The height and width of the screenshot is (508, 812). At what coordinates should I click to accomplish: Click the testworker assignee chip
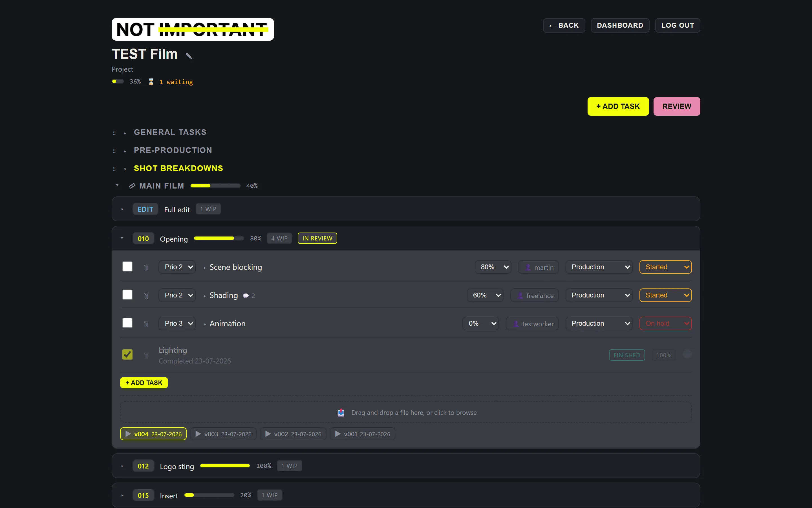532,323
